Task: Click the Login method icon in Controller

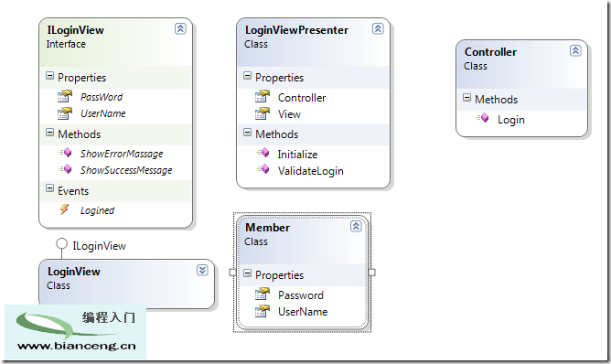Action: point(482,118)
